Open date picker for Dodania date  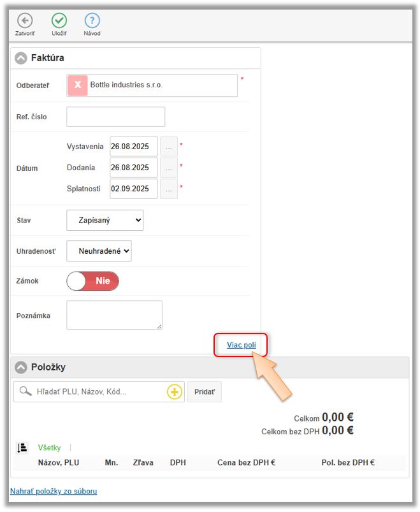(168, 168)
